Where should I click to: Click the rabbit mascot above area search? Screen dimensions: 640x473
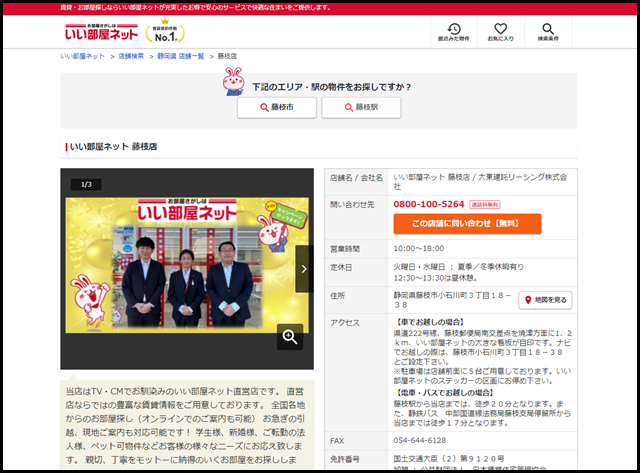coord(233,81)
